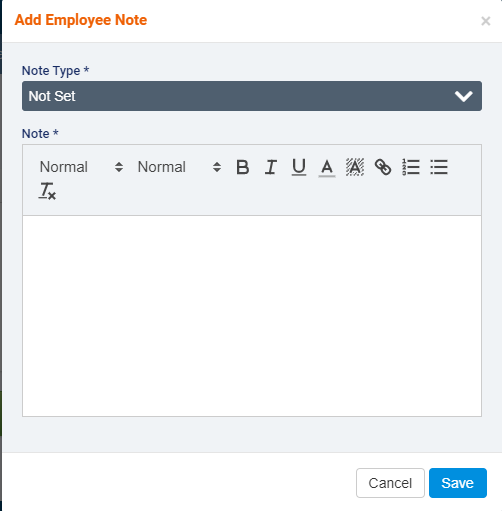Click the Add Employee Note title

[81, 20]
